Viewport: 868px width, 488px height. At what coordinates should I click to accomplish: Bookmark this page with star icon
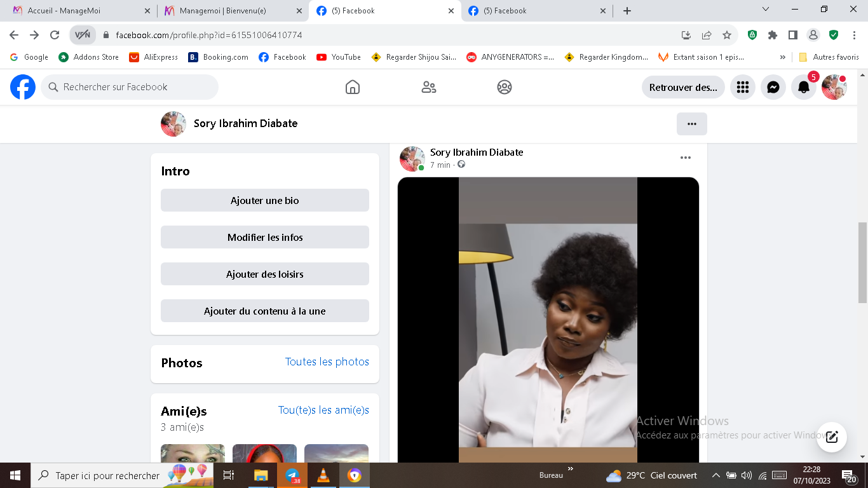coord(727,35)
